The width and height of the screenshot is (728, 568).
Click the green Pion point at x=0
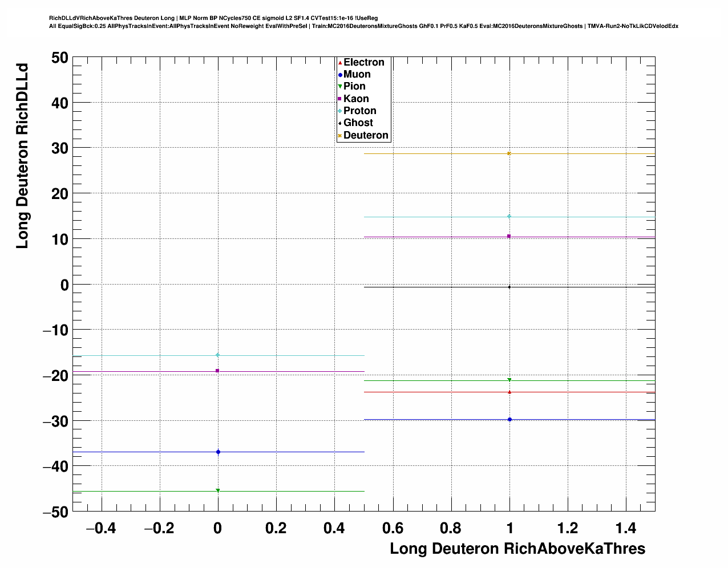click(218, 490)
